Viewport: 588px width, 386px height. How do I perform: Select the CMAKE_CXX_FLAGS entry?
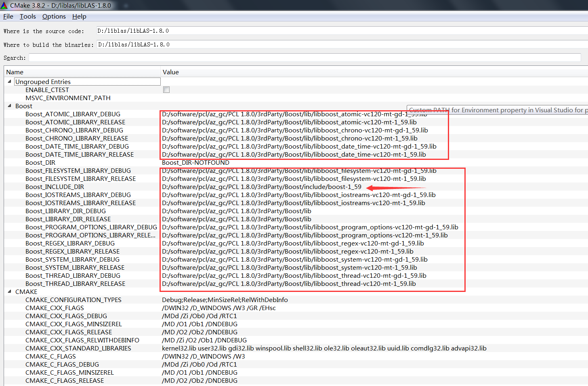click(55, 308)
